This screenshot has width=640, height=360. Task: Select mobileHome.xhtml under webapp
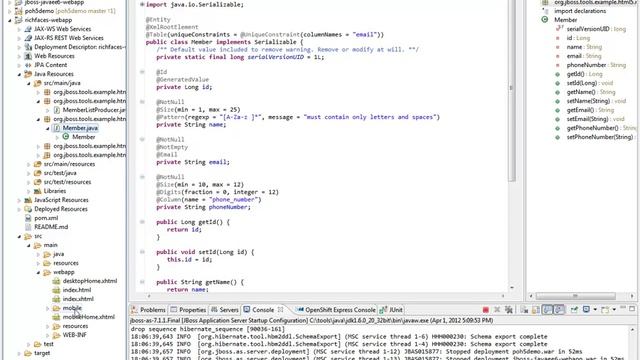89,317
